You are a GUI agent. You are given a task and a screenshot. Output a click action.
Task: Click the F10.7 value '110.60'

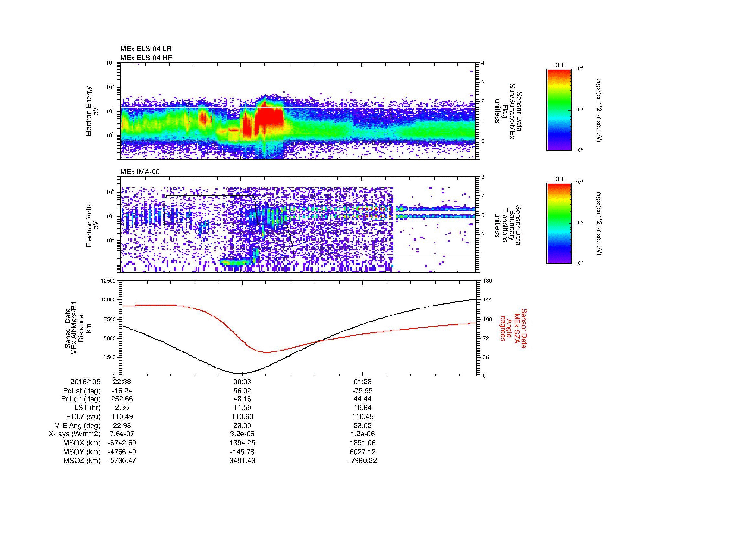[242, 416]
